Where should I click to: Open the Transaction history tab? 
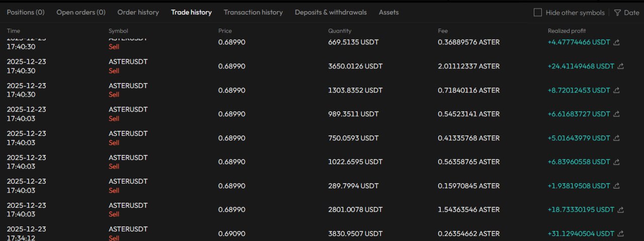(253, 12)
